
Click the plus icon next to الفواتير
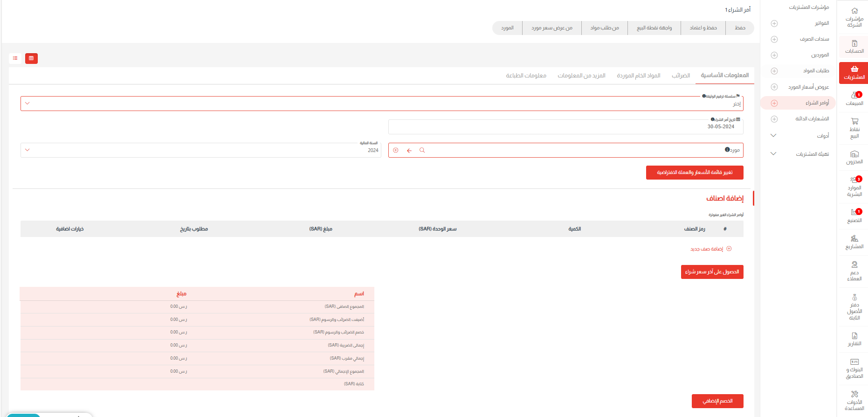[774, 23]
